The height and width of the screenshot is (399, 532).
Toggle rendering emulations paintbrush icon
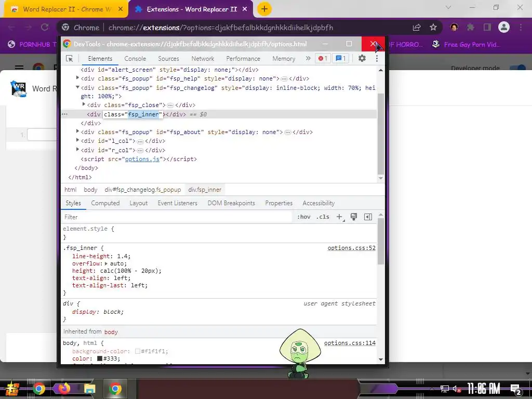353,217
